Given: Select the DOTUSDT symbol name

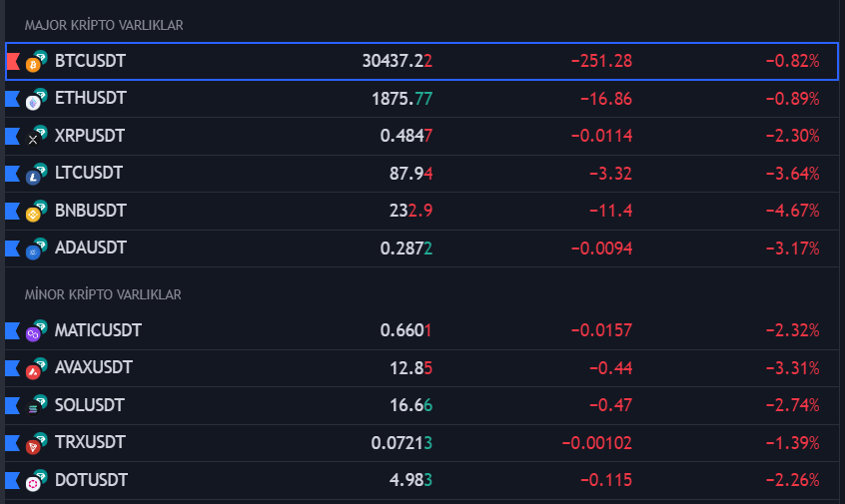Looking at the screenshot, I should (91, 480).
